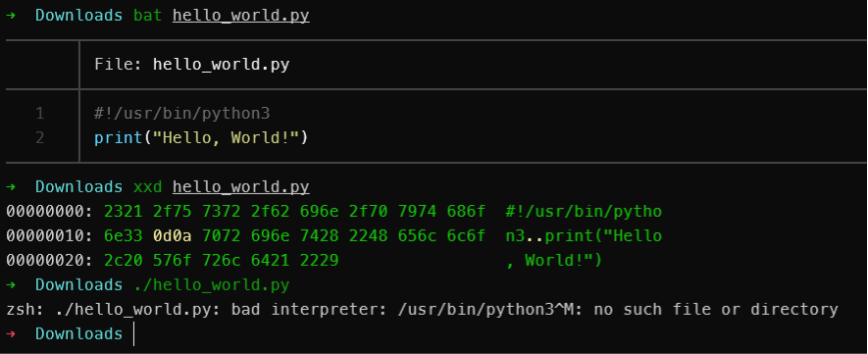Click the green prompt arrow before xxd command
868x354 pixels.
[x=11, y=187]
